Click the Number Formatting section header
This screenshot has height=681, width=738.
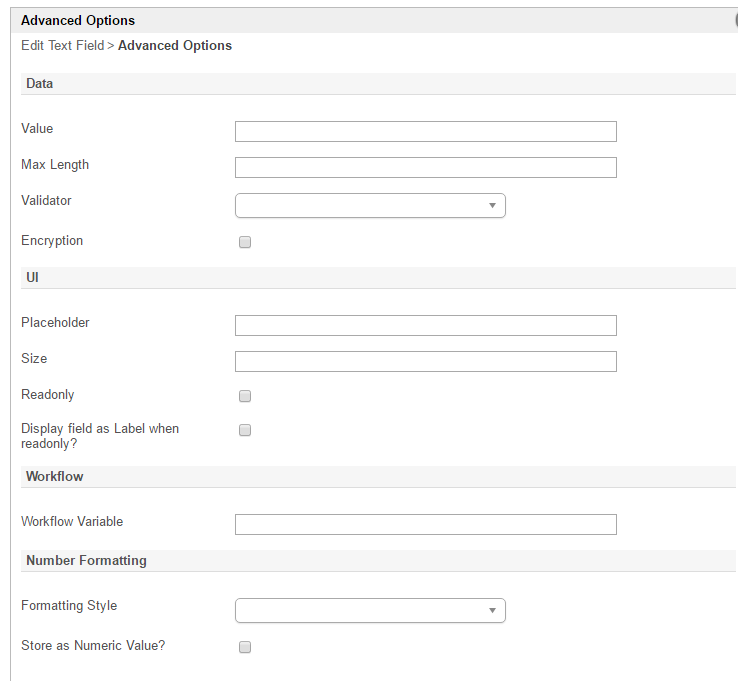pyautogui.click(x=86, y=561)
